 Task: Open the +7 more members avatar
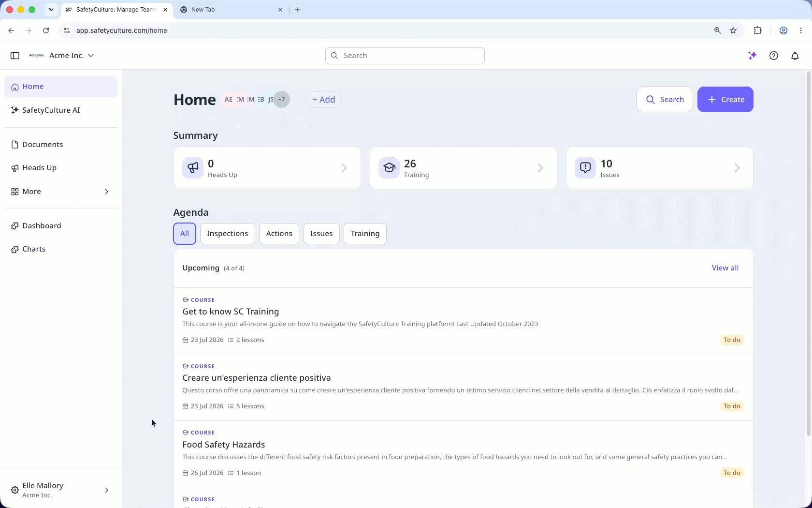[x=282, y=100]
